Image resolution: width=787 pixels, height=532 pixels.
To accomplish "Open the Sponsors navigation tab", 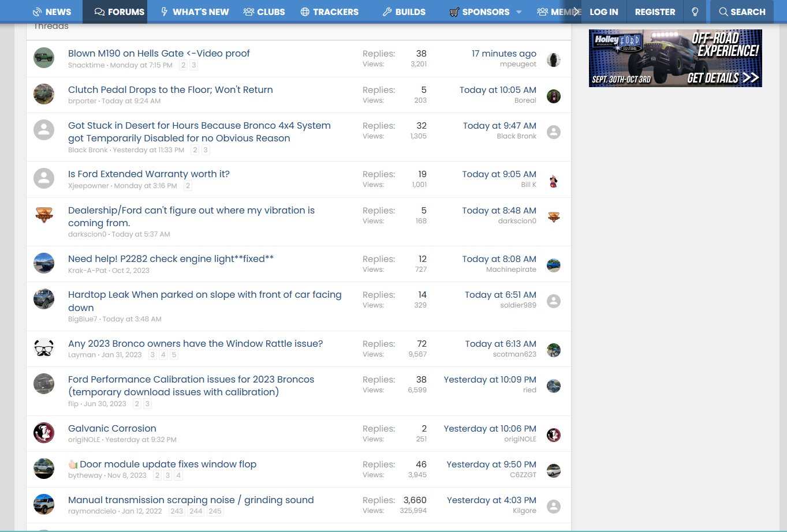I will click(480, 12).
